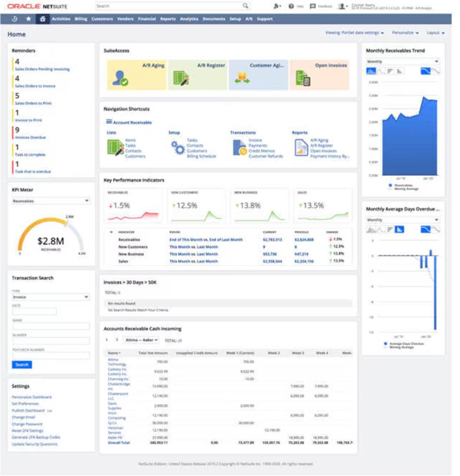
Task: Click the PO/Check Number input field
Action: 51,356
